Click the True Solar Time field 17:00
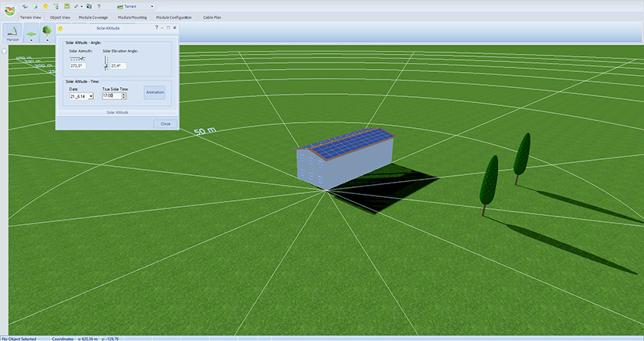The height and width of the screenshot is (341, 644). 111,95
